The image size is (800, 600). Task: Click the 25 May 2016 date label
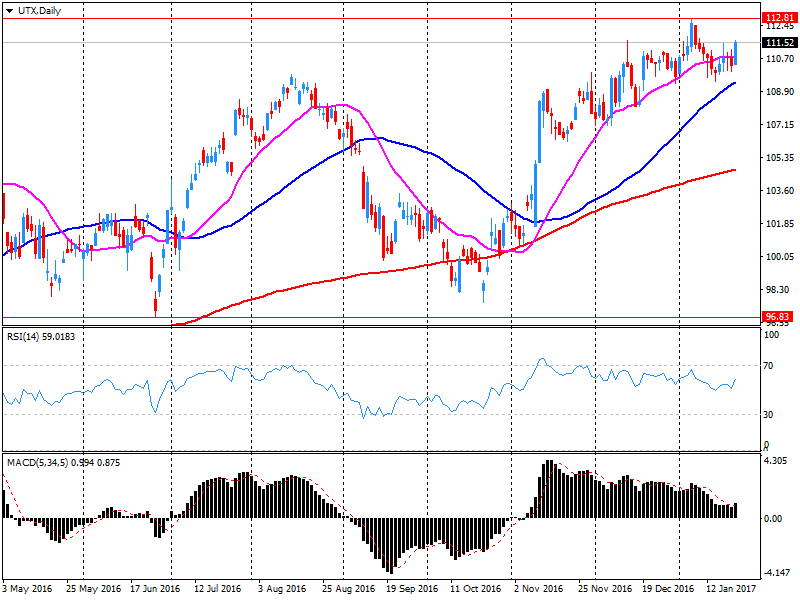click(x=93, y=589)
